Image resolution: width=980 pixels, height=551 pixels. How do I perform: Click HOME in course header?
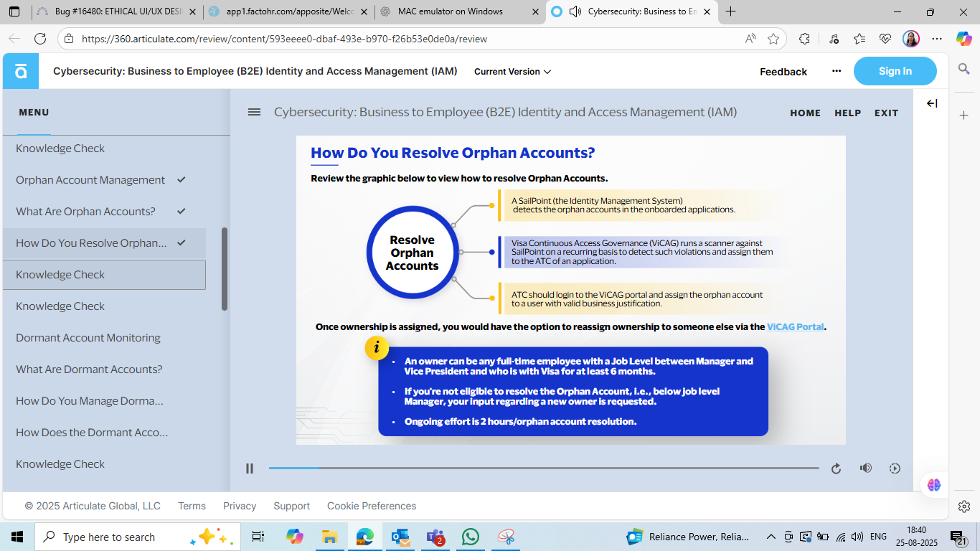click(805, 113)
